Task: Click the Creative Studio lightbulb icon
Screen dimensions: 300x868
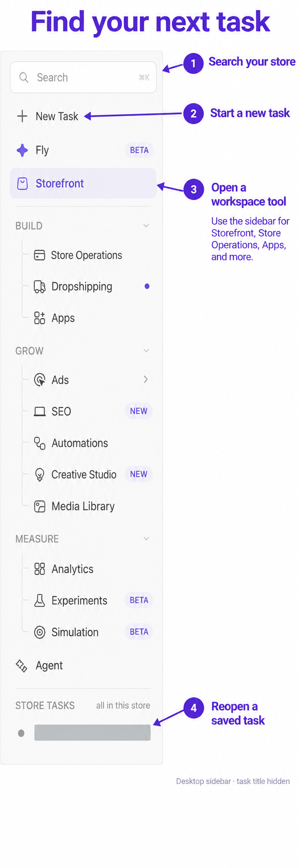Action: (39, 475)
